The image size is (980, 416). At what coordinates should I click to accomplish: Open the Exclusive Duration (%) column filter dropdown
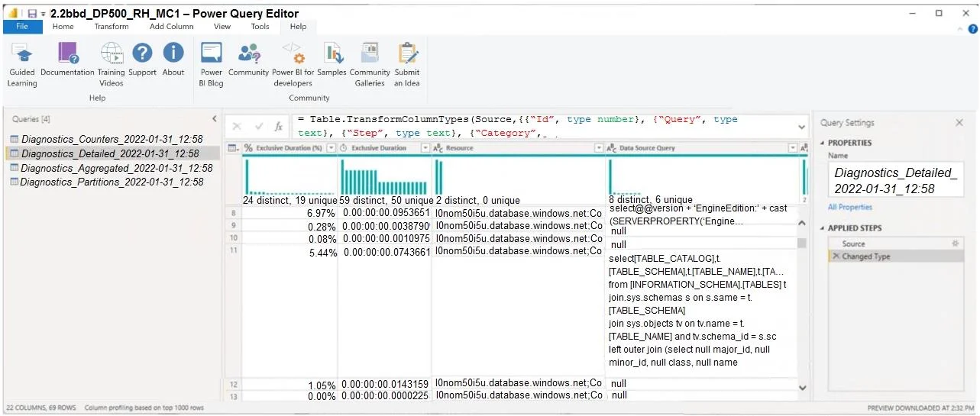(331, 148)
